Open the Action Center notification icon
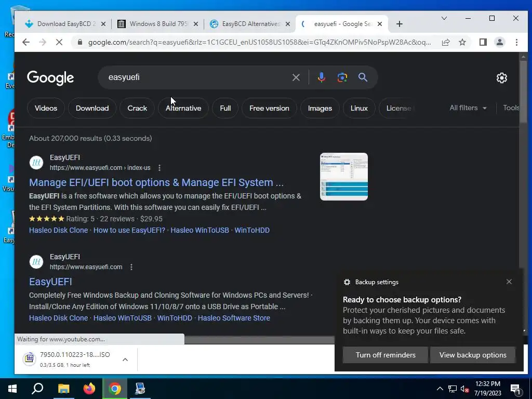Screen dimensions: 532x399 click(516, 389)
